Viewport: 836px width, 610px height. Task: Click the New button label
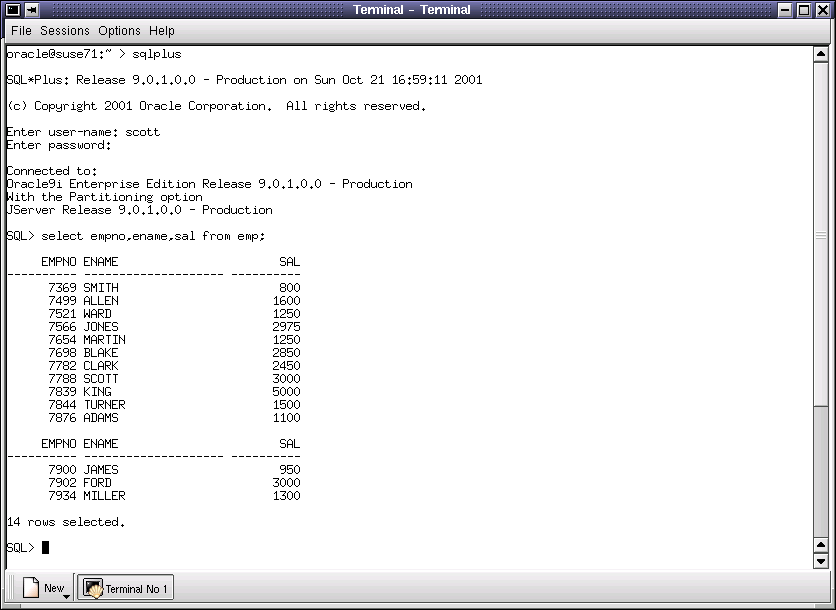coord(54,588)
